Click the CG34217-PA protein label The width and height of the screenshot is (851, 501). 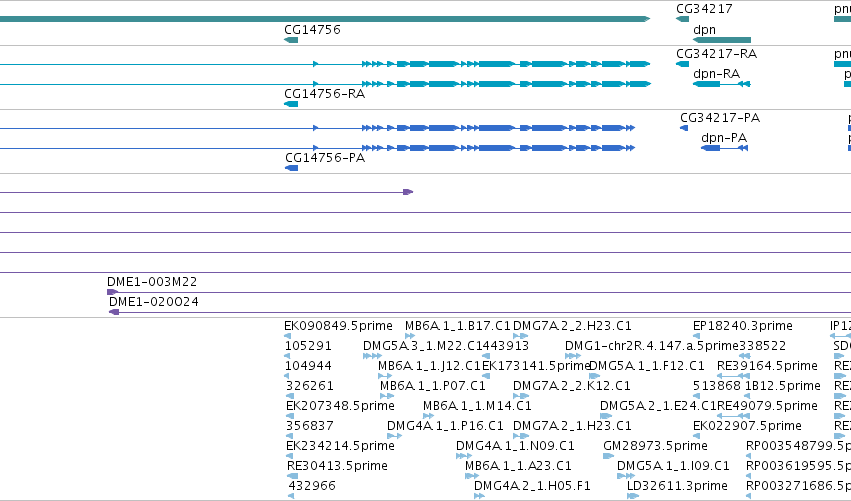click(720, 118)
